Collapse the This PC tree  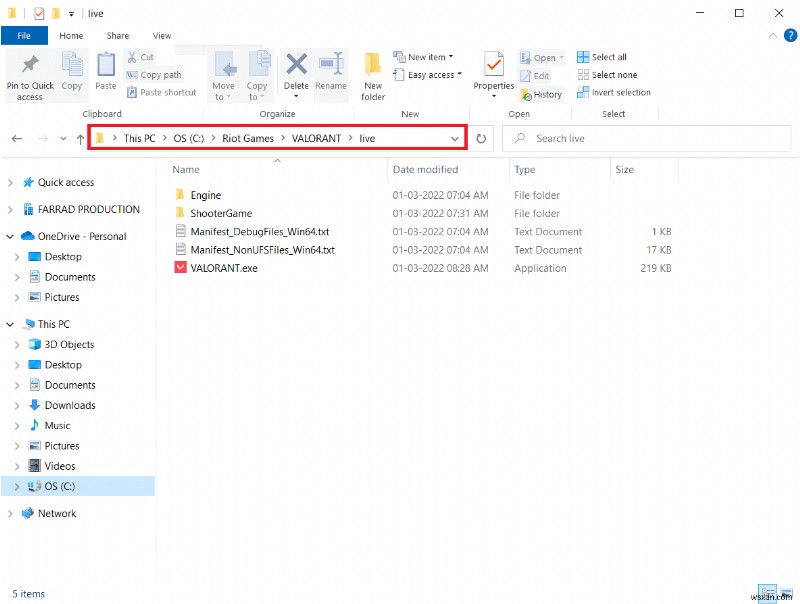pyautogui.click(x=10, y=324)
